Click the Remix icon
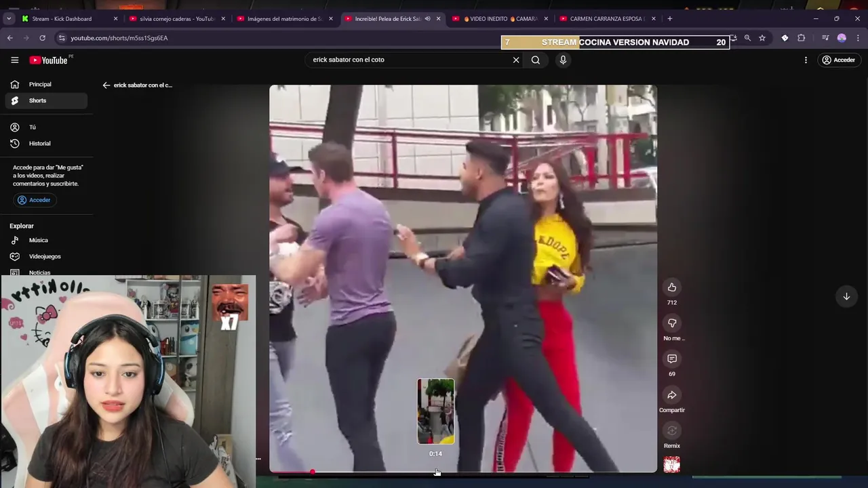Viewport: 868px width, 488px height. click(672, 430)
